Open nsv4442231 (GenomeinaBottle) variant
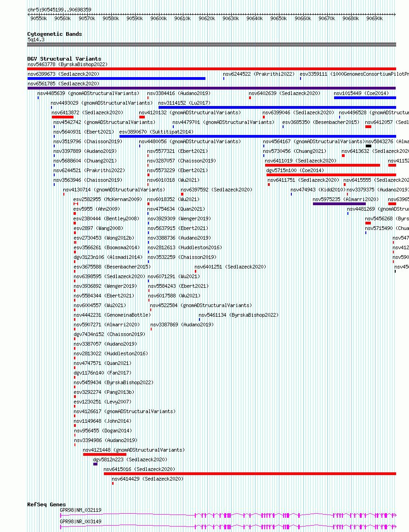This screenshot has width=409, height=532. [112, 315]
